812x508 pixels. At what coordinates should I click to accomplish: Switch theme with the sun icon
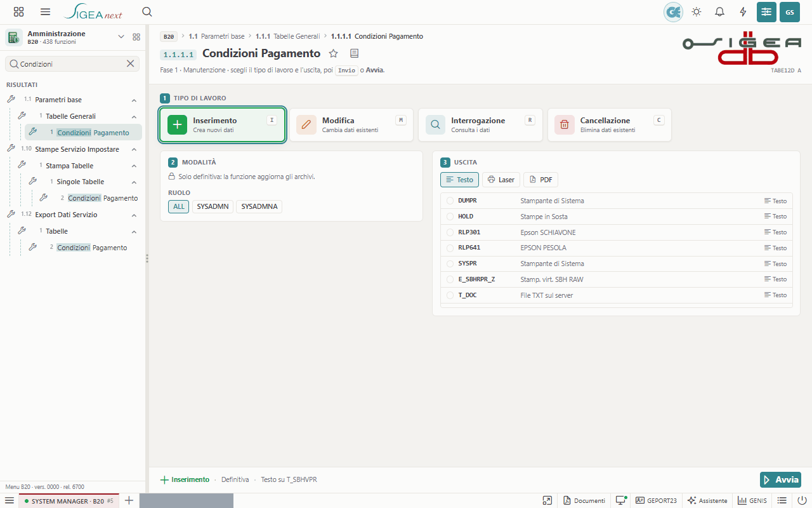click(x=697, y=12)
